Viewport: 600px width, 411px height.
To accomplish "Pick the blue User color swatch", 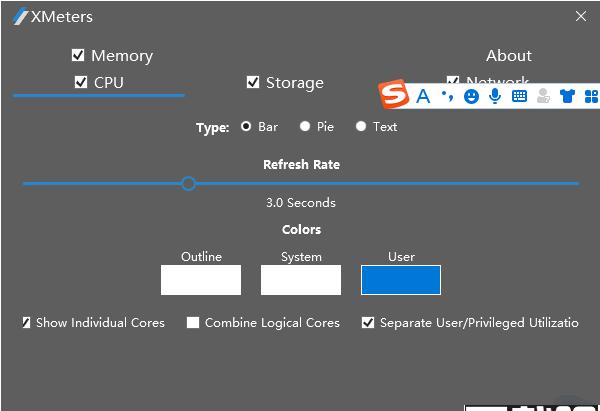I will tap(400, 279).
